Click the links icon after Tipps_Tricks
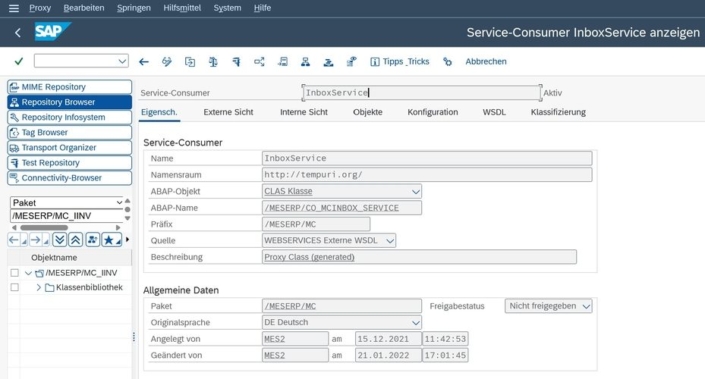 [x=447, y=62]
